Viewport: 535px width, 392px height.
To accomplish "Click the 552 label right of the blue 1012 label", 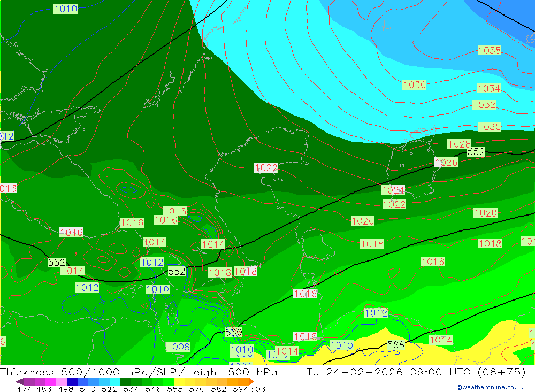I will coord(177,271).
